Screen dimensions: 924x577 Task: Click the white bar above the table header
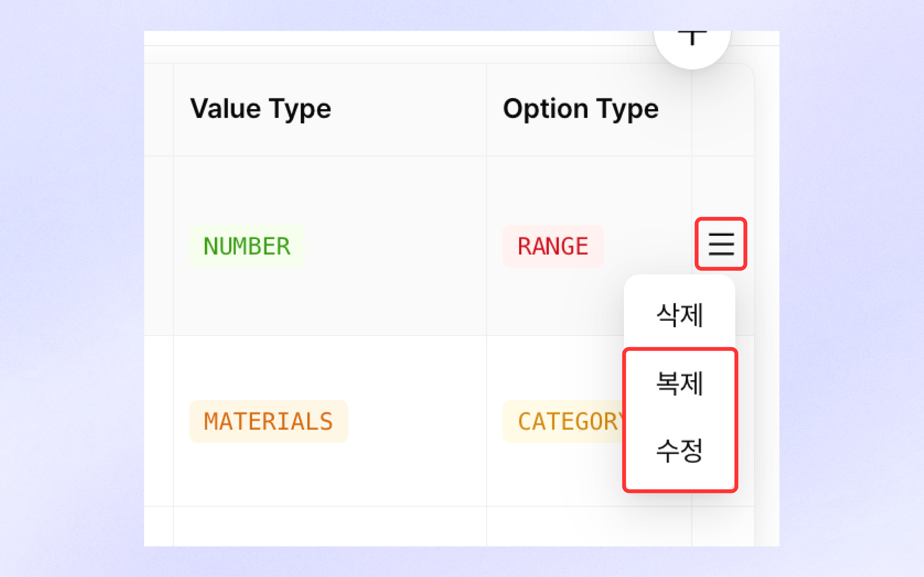click(x=397, y=38)
